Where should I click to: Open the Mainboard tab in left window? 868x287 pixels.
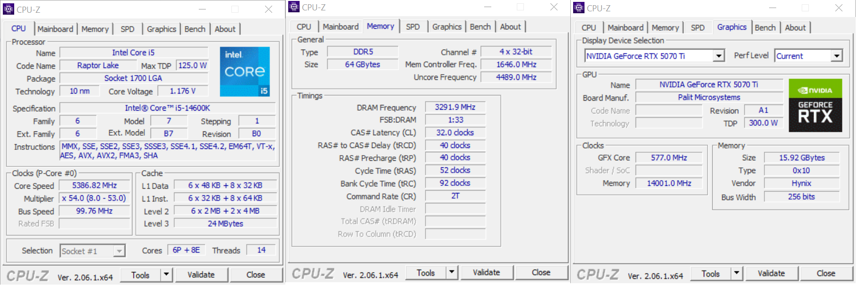click(55, 29)
